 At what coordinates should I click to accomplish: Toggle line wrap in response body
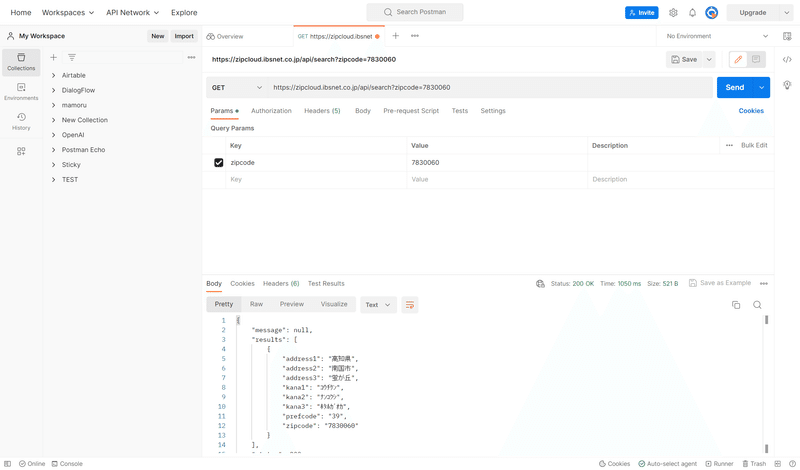(x=410, y=305)
